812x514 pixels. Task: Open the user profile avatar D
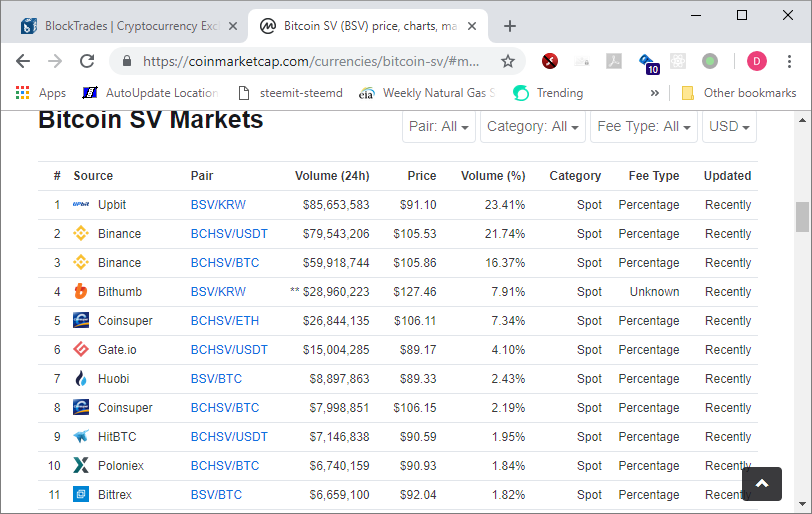(757, 61)
